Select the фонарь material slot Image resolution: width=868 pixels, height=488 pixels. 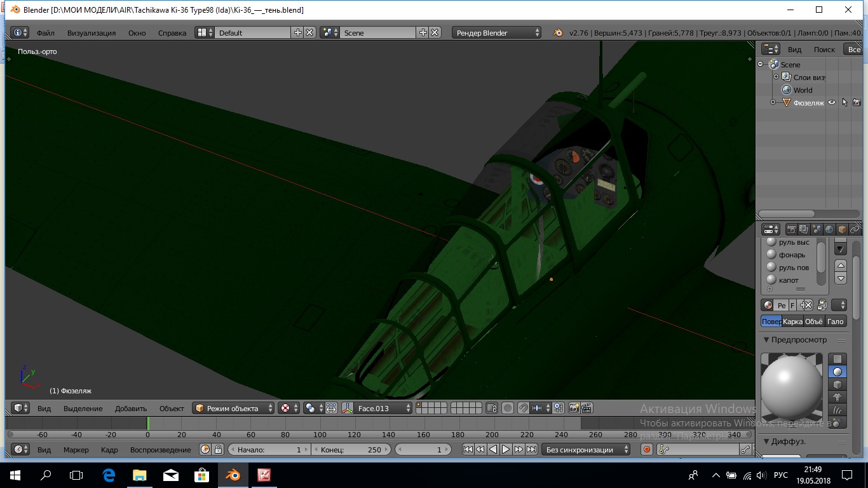click(792, 255)
